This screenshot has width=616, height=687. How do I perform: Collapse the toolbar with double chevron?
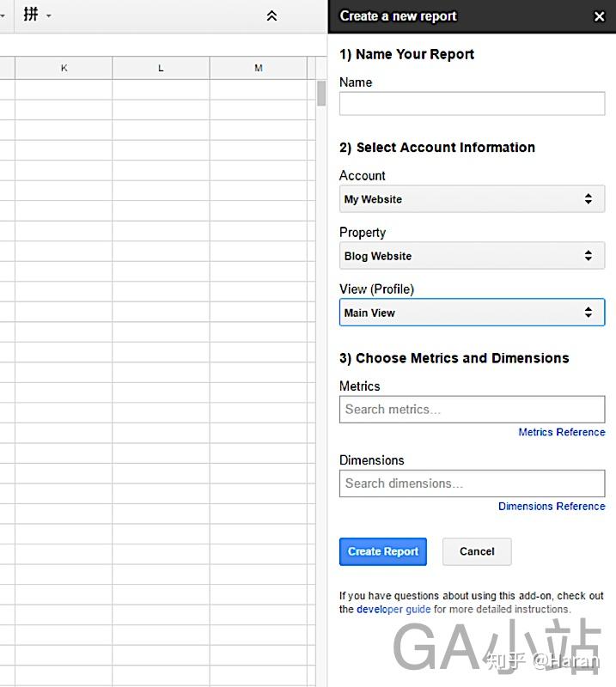point(271,15)
